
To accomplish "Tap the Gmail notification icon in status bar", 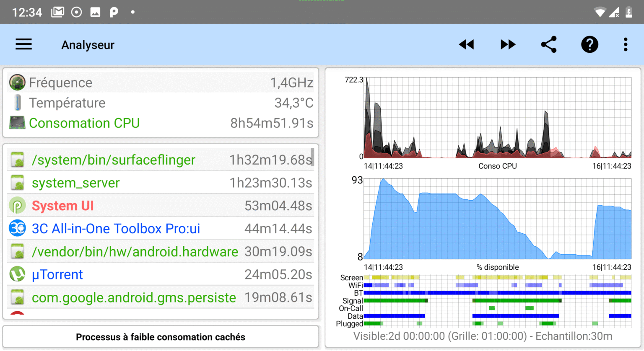I will point(57,12).
